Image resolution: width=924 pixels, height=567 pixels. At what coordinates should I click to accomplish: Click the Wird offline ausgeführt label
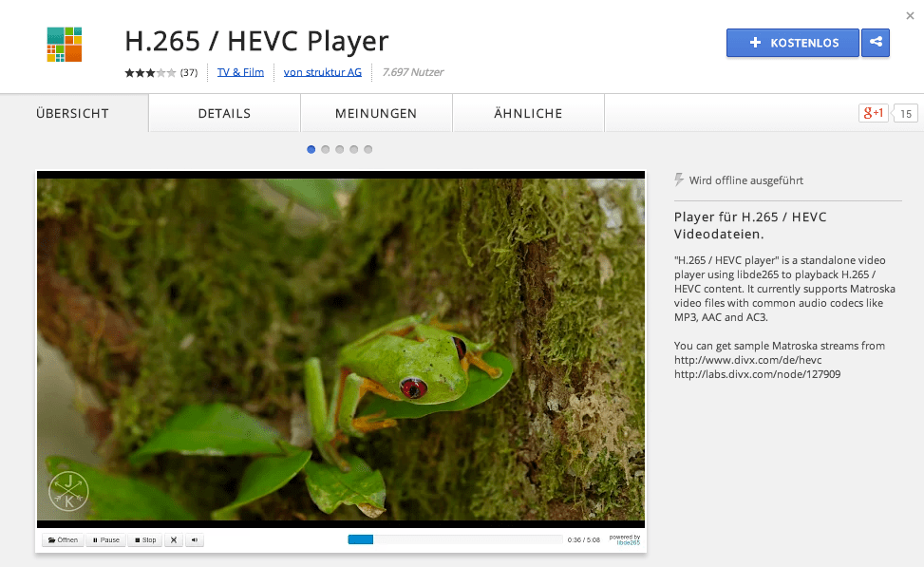point(746,180)
